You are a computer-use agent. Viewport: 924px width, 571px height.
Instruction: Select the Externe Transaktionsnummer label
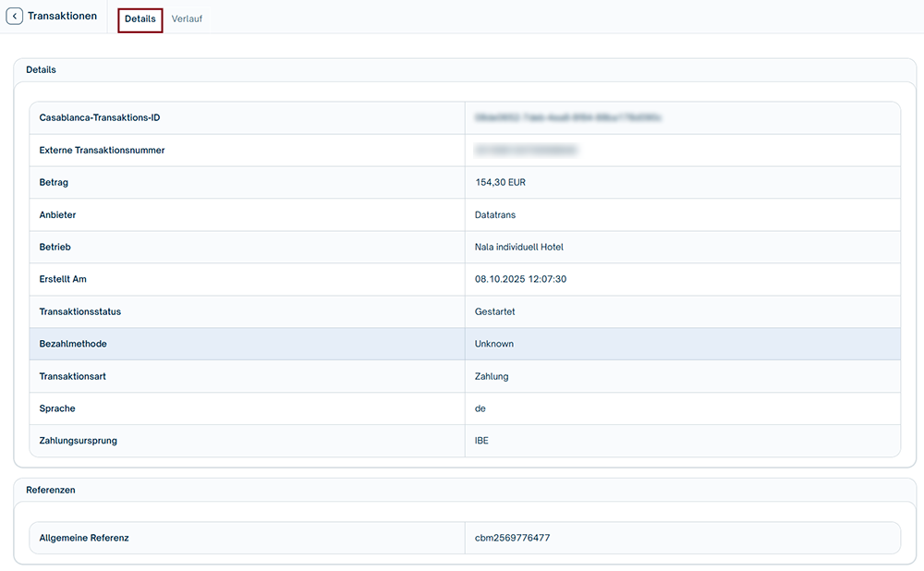tap(102, 151)
